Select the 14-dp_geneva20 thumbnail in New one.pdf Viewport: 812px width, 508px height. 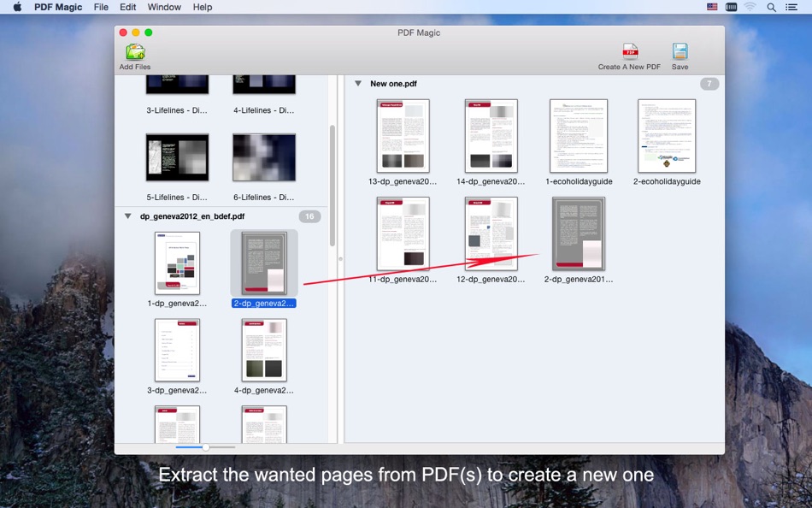click(491, 136)
